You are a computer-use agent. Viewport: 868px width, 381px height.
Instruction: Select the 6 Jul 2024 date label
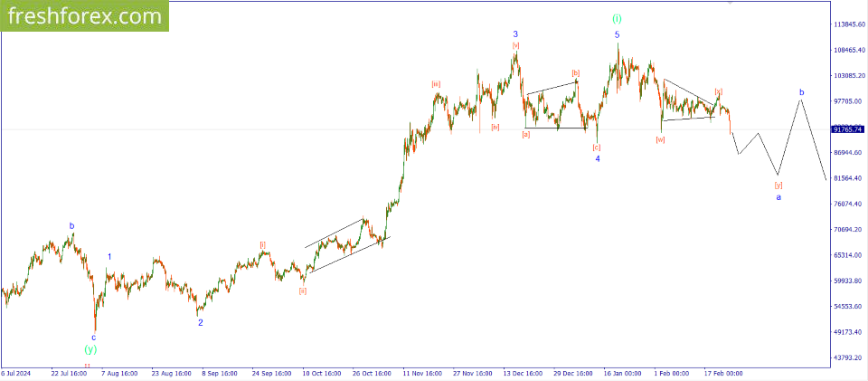16,373
